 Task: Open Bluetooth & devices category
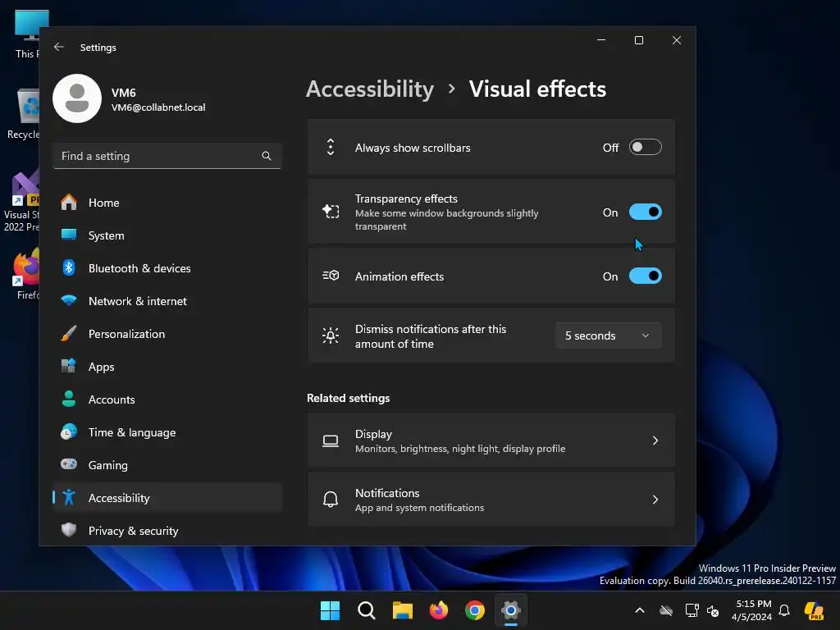tap(167, 268)
